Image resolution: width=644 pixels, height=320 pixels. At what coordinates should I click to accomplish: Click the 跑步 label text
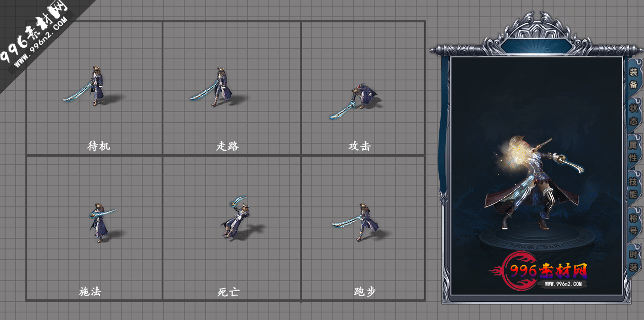pyautogui.click(x=365, y=292)
